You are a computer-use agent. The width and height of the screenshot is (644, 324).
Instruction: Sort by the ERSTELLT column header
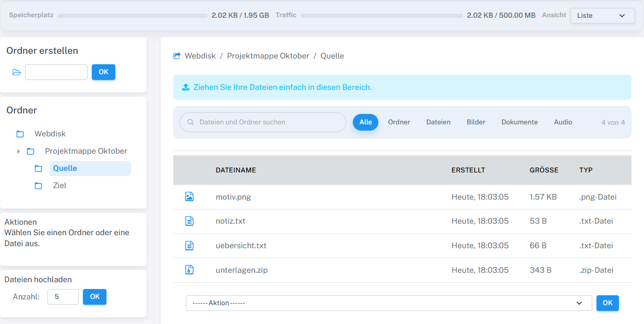(x=468, y=170)
